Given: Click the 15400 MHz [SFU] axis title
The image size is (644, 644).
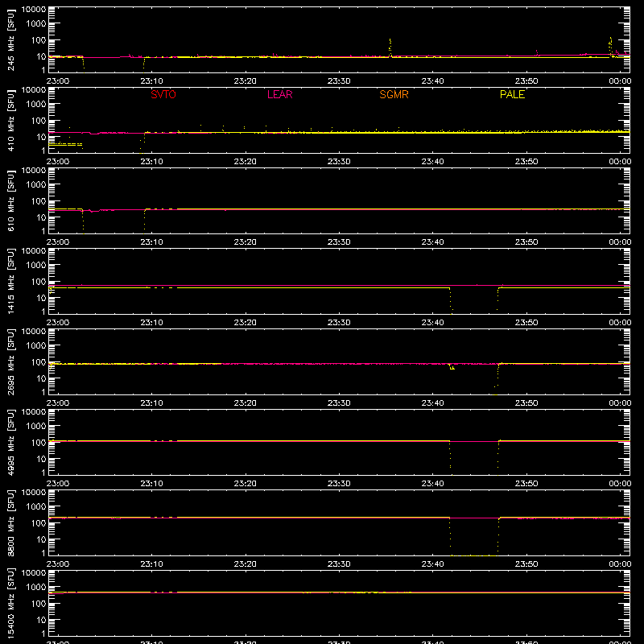Looking at the screenshot, I should 11,603.
